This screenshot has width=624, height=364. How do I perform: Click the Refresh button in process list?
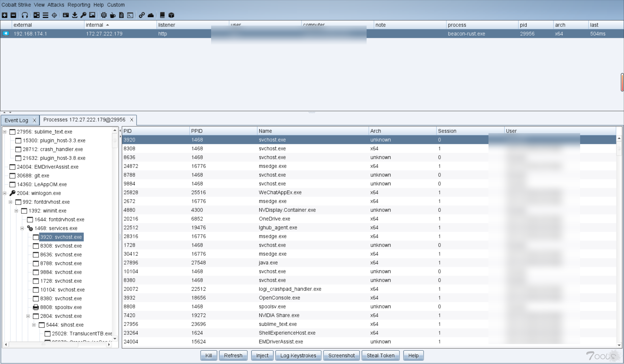tap(233, 355)
